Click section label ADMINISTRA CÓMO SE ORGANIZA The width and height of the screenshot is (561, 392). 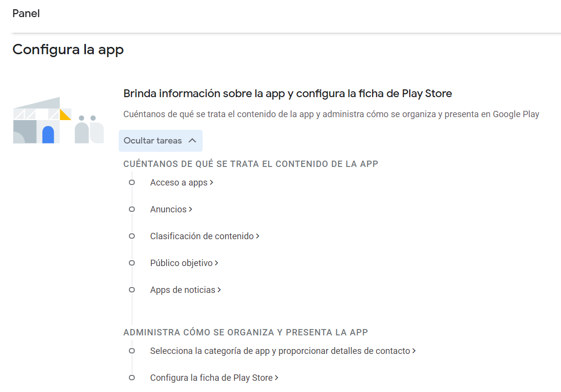[x=246, y=332]
